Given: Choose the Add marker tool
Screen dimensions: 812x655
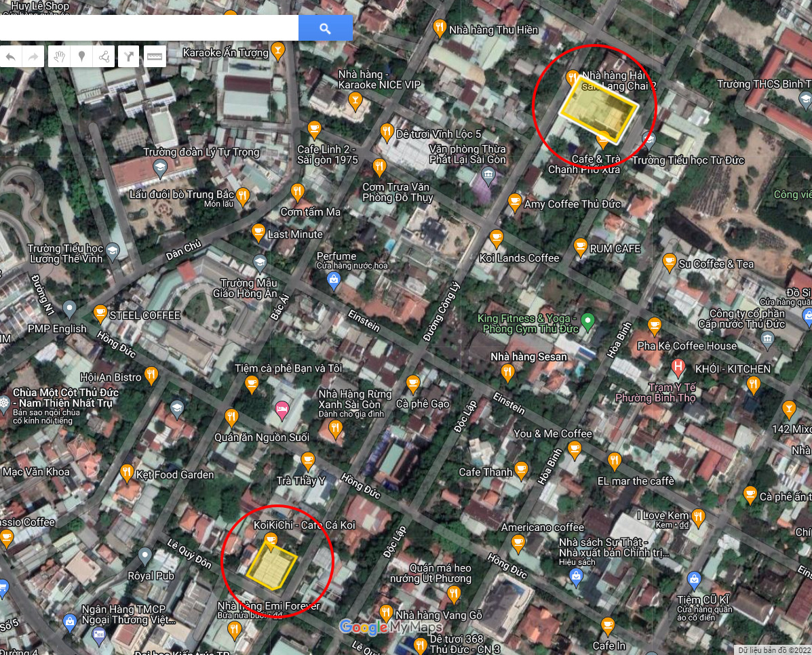Looking at the screenshot, I should pos(82,56).
